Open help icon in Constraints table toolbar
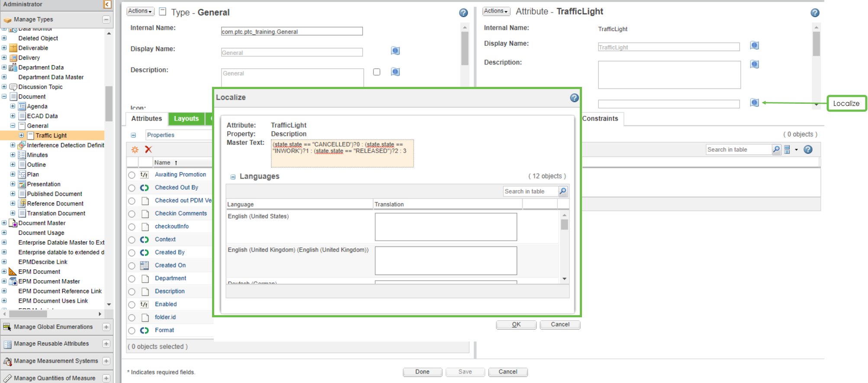The width and height of the screenshot is (868, 383). (x=808, y=150)
